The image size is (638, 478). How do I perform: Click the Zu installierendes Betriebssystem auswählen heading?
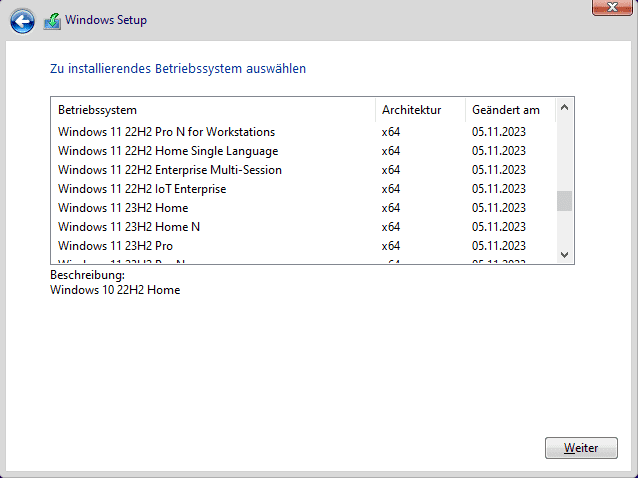click(x=178, y=69)
